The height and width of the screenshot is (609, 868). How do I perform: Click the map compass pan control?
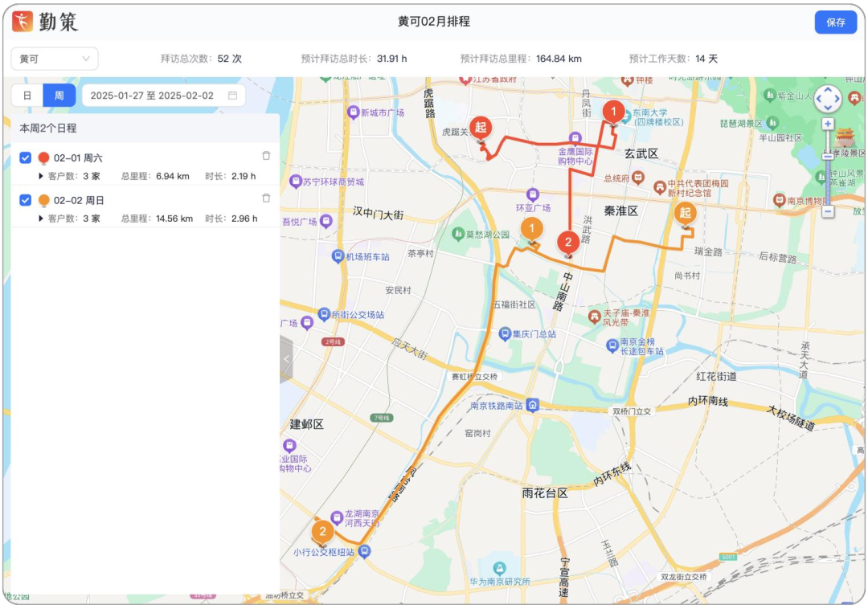click(x=827, y=98)
